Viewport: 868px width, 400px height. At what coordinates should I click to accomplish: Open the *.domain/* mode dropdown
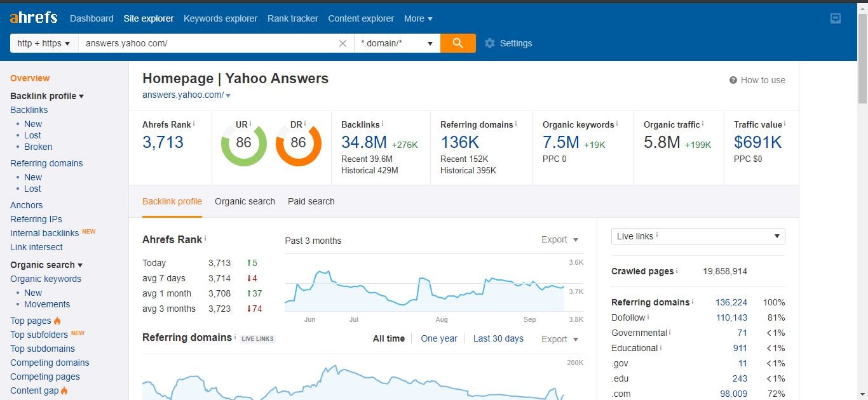[397, 43]
